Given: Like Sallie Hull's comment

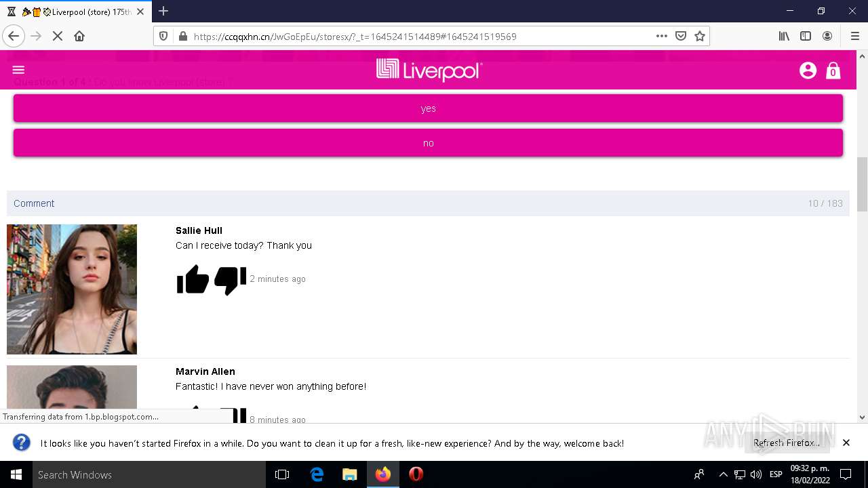Looking at the screenshot, I should point(193,279).
